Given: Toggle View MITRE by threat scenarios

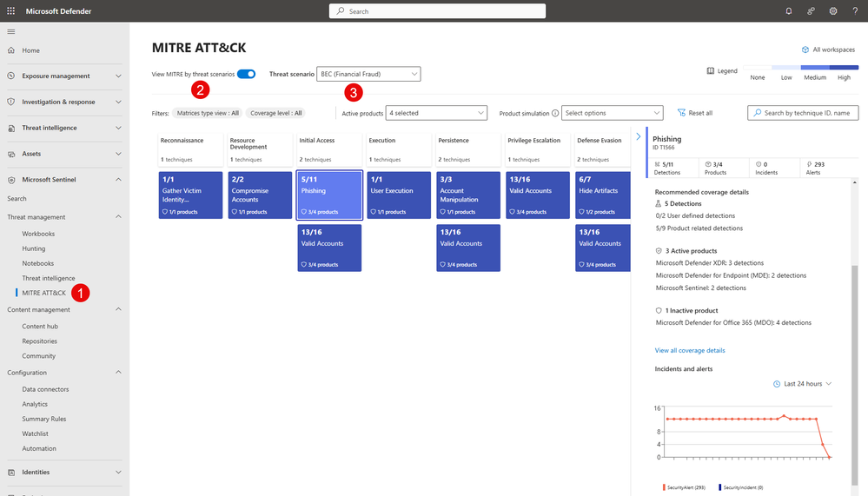Looking at the screenshot, I should click(247, 74).
